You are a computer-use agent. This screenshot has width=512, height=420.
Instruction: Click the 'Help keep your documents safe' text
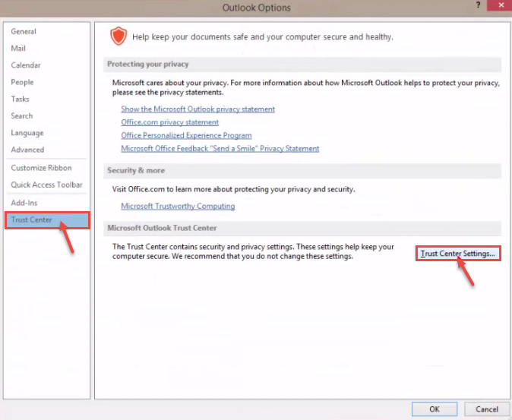[263, 37]
